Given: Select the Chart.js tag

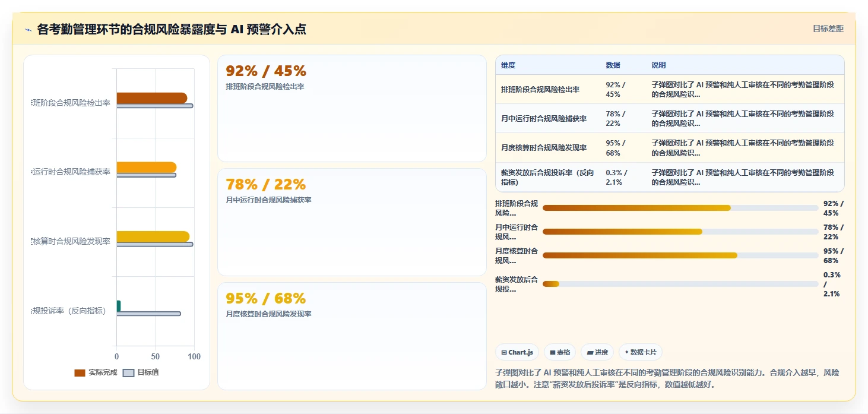Looking at the screenshot, I should 517,352.
